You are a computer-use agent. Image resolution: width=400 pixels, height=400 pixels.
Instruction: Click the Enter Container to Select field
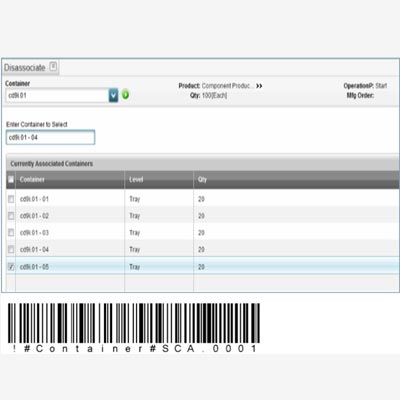tap(51, 137)
